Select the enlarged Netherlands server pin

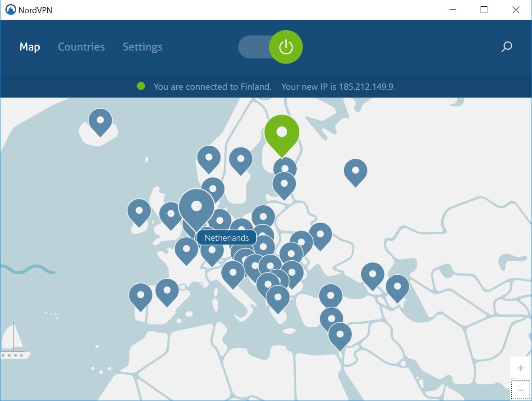[197, 209]
